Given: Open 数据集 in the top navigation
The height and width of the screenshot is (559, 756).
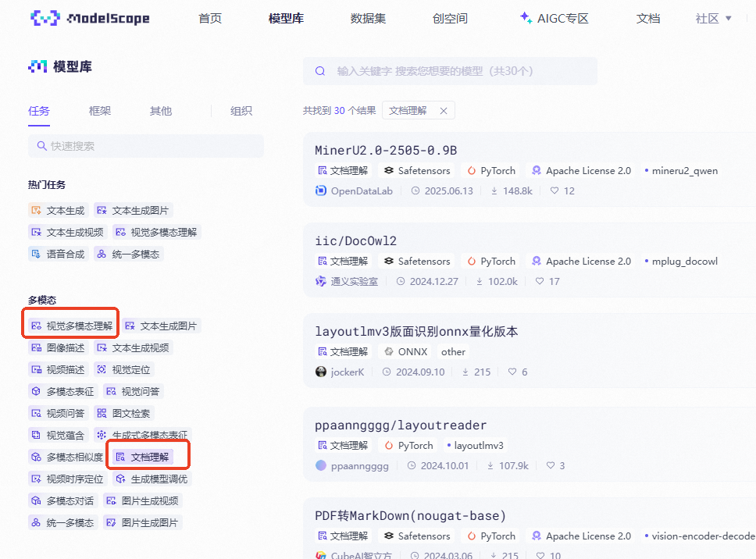Looking at the screenshot, I should (368, 18).
